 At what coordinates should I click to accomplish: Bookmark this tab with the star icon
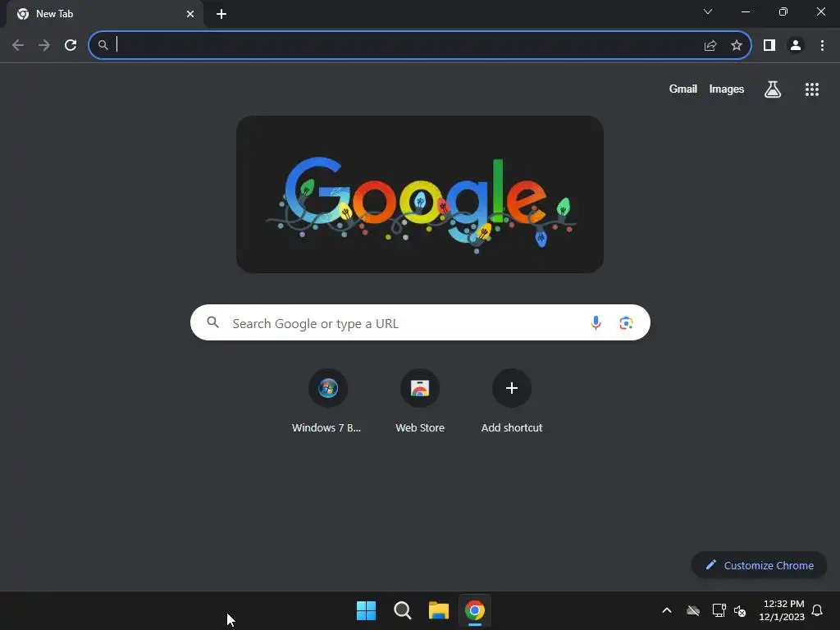click(x=737, y=46)
